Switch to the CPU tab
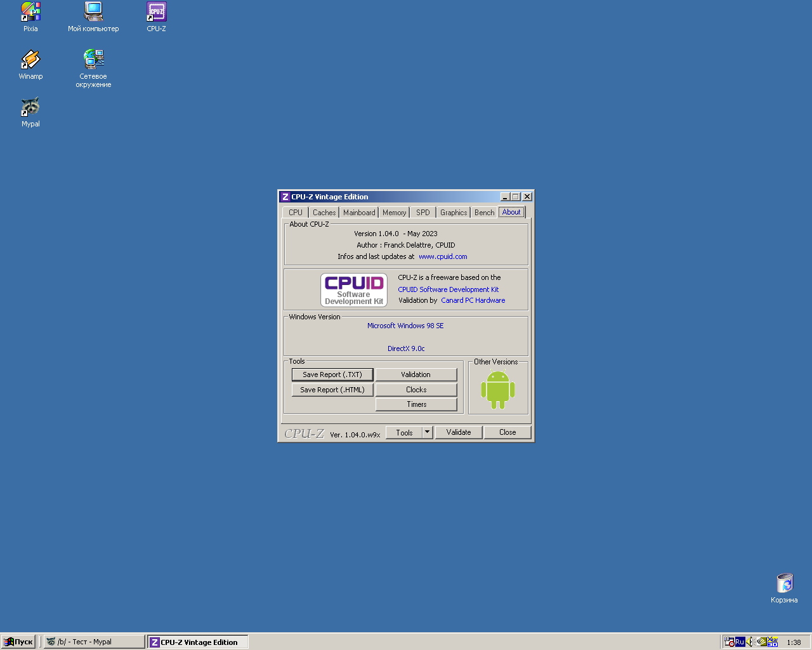The height and width of the screenshot is (650, 812). click(296, 213)
